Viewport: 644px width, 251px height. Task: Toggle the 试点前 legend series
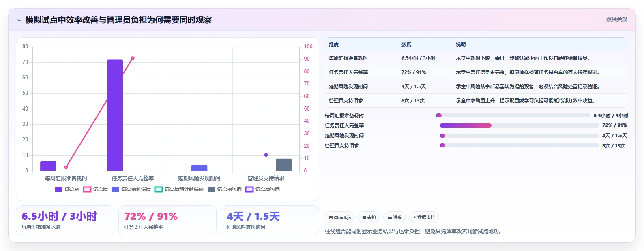(x=67, y=189)
